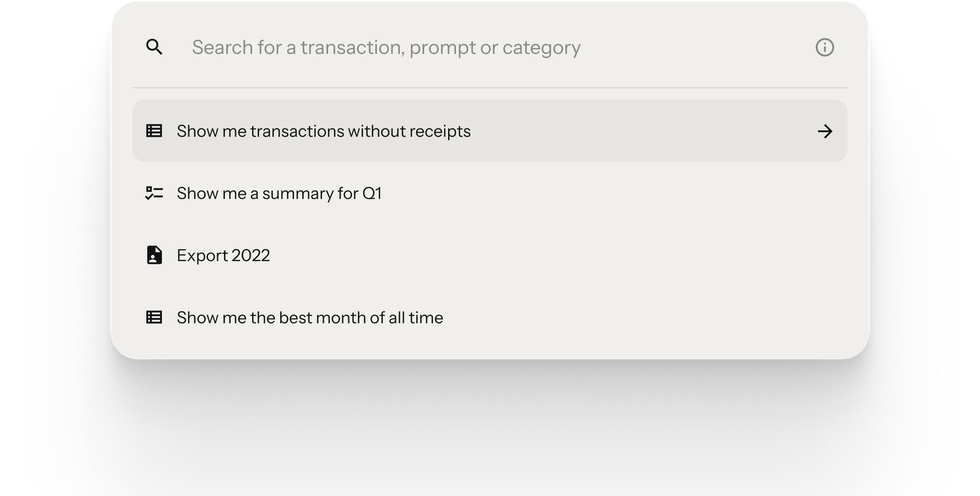Viewport: 980px width, 496px height.
Task: Click table icon beside transactions without receipts
Action: [x=154, y=131]
